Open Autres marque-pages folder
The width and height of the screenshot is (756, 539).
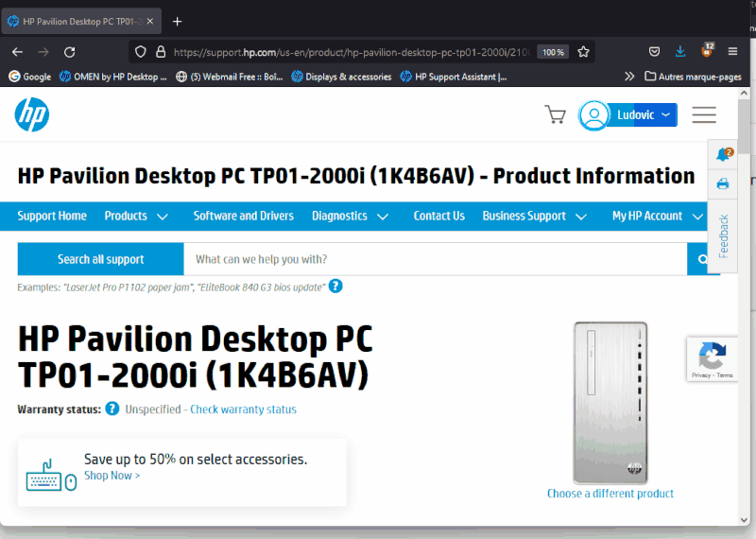[693, 77]
